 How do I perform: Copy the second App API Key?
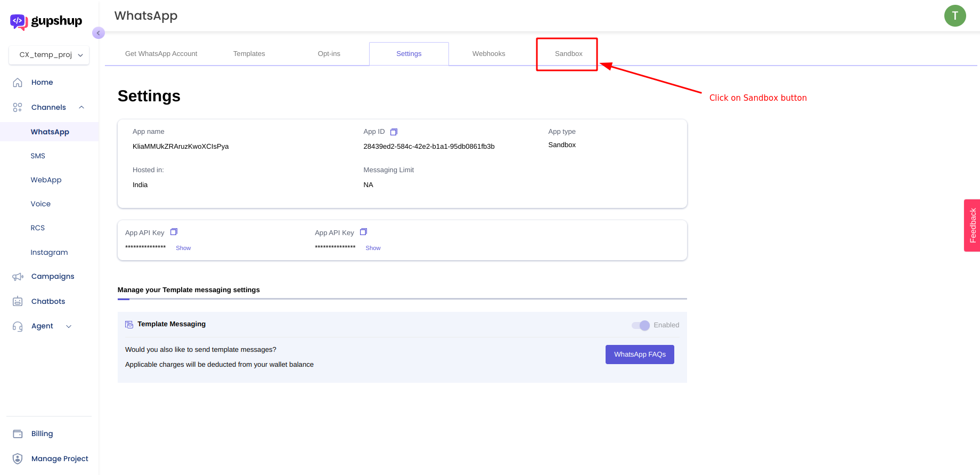coord(363,232)
